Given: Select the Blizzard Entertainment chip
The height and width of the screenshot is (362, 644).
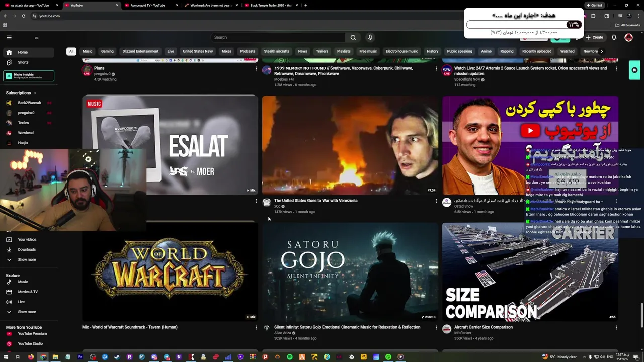Looking at the screenshot, I should [x=140, y=51].
